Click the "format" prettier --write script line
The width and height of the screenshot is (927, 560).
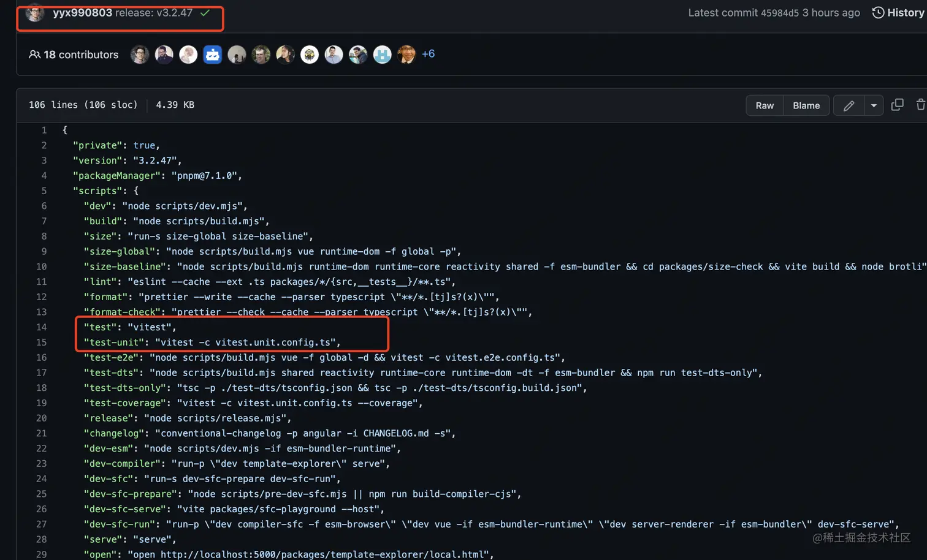[292, 297]
